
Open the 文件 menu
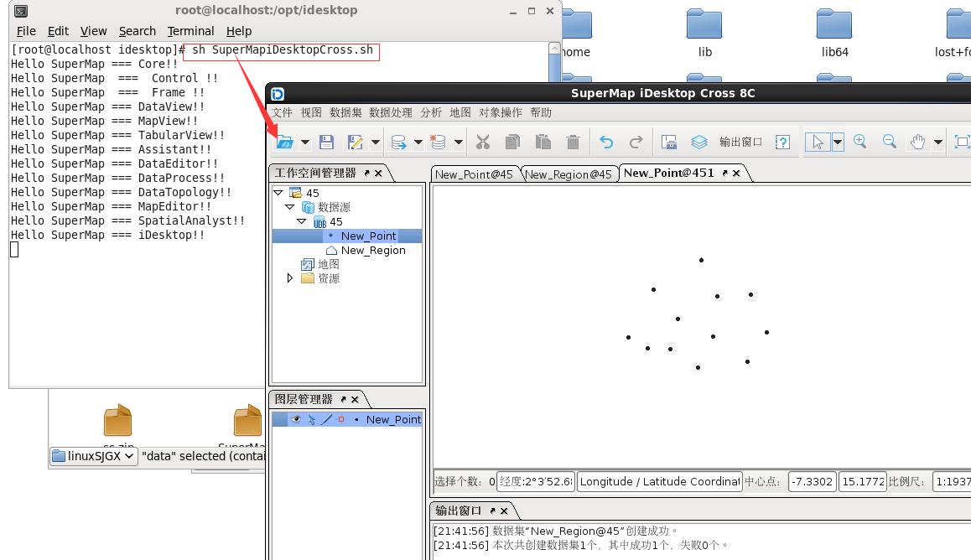[x=282, y=112]
